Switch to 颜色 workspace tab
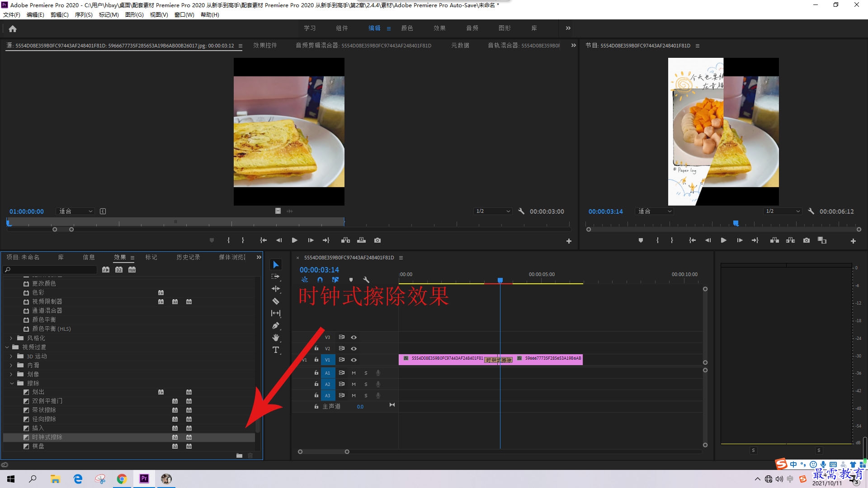The image size is (868, 488). point(407,28)
